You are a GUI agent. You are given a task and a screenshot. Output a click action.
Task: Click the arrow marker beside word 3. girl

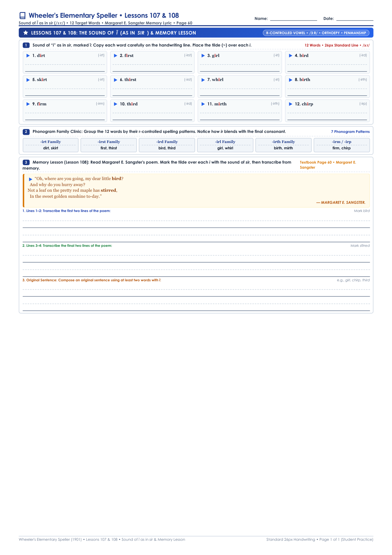coord(203,56)
